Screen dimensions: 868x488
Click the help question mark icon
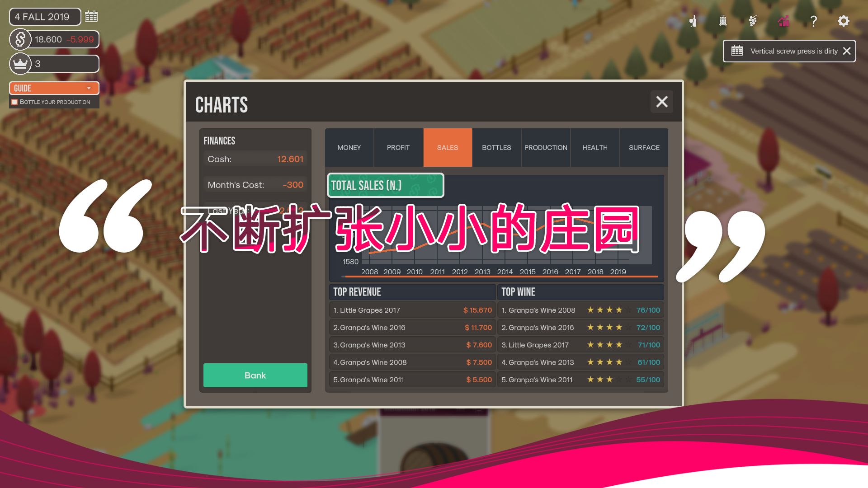point(813,20)
